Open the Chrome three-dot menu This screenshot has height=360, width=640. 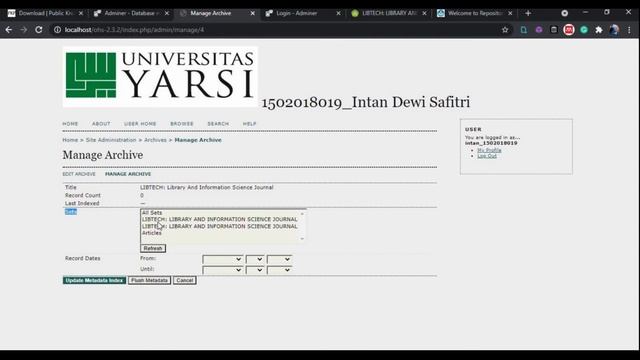[629, 30]
